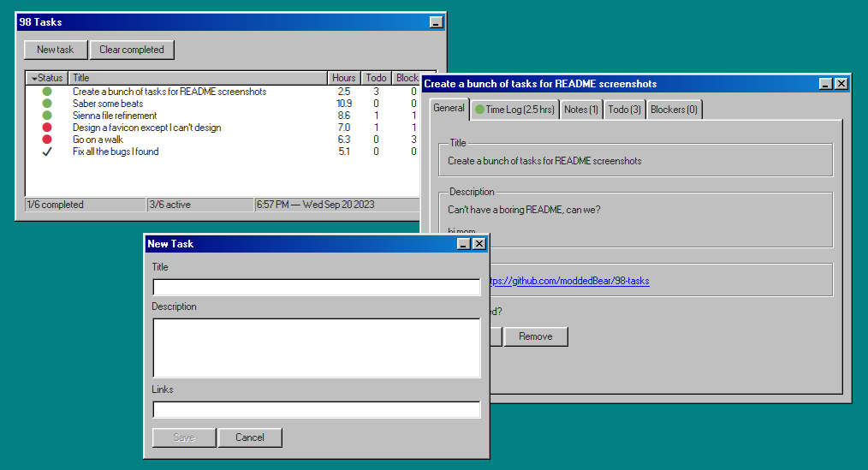
Task: Minimize the 98 Tasks main window
Action: [x=436, y=23]
